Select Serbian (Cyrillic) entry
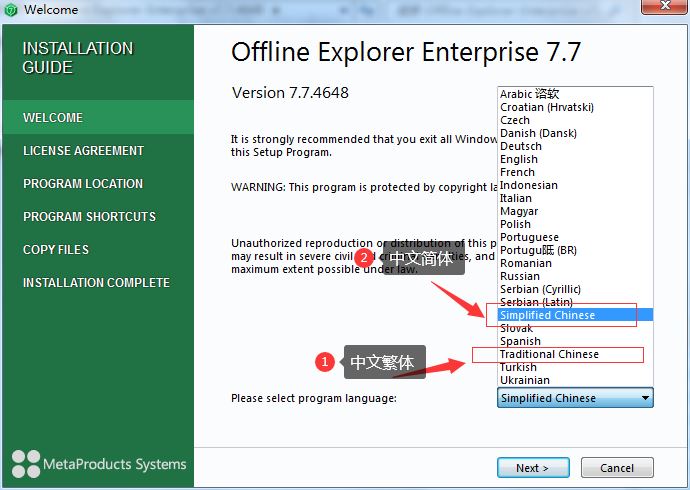 575,289
